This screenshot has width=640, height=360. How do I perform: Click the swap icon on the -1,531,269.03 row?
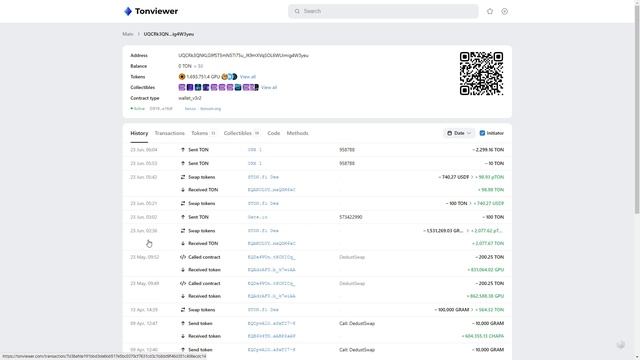point(183,231)
